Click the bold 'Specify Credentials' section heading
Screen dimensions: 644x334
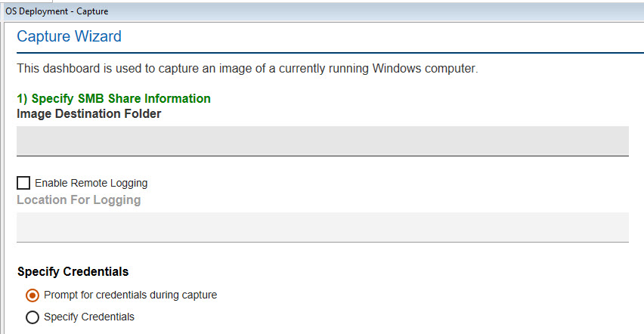(x=73, y=272)
